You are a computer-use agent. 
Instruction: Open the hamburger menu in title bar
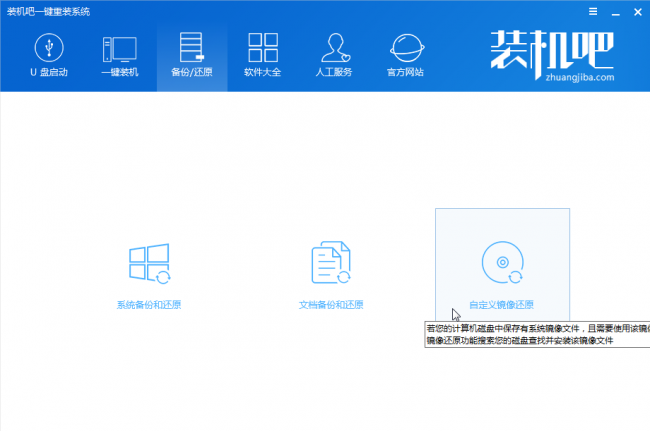click(593, 12)
